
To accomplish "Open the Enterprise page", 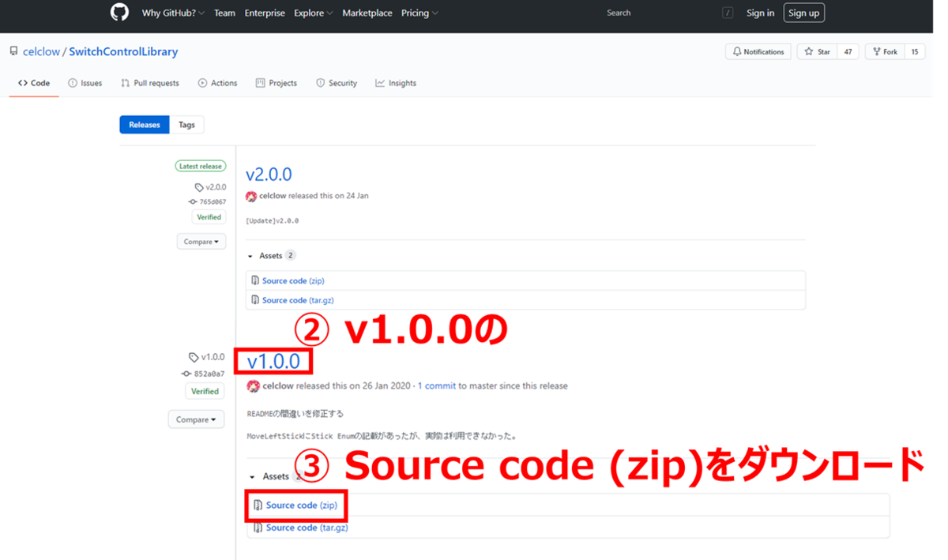I will pos(265,13).
